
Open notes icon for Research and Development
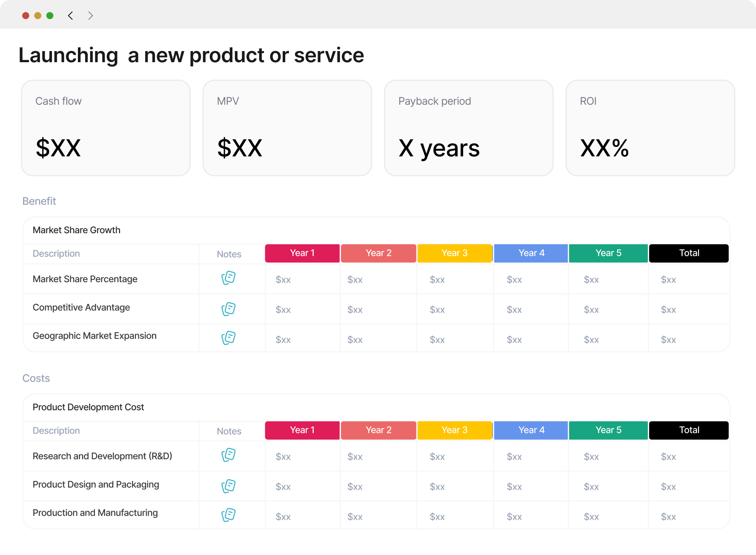pyautogui.click(x=229, y=455)
